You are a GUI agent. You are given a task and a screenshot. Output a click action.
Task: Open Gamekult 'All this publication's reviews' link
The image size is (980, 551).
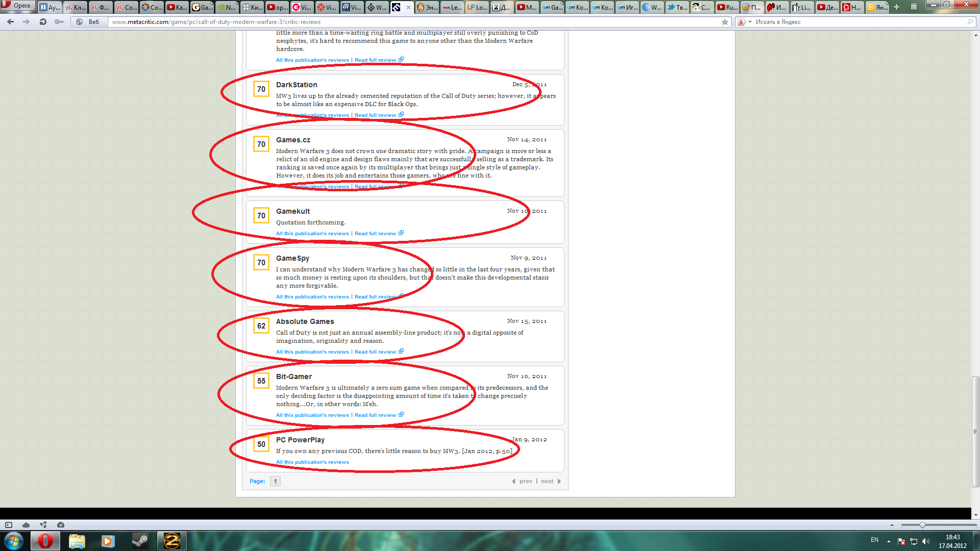click(312, 234)
